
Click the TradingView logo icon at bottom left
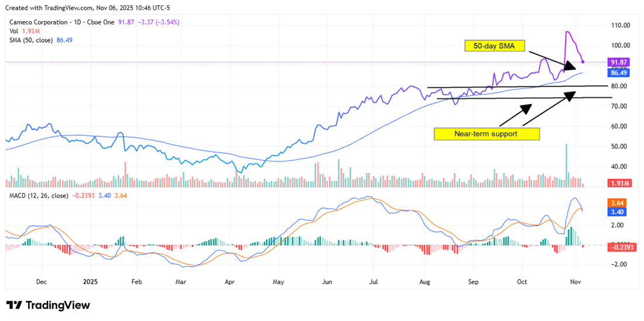click(x=14, y=305)
